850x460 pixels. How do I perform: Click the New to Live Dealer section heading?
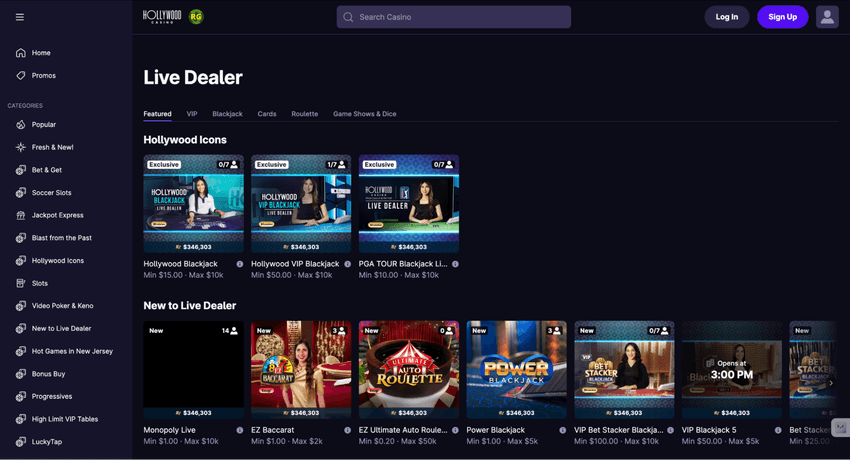(x=190, y=306)
